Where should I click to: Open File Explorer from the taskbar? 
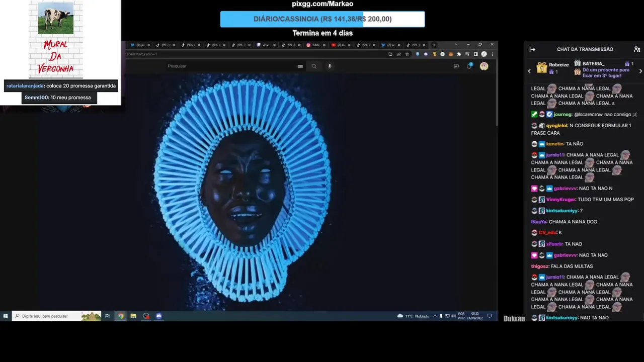point(133,316)
